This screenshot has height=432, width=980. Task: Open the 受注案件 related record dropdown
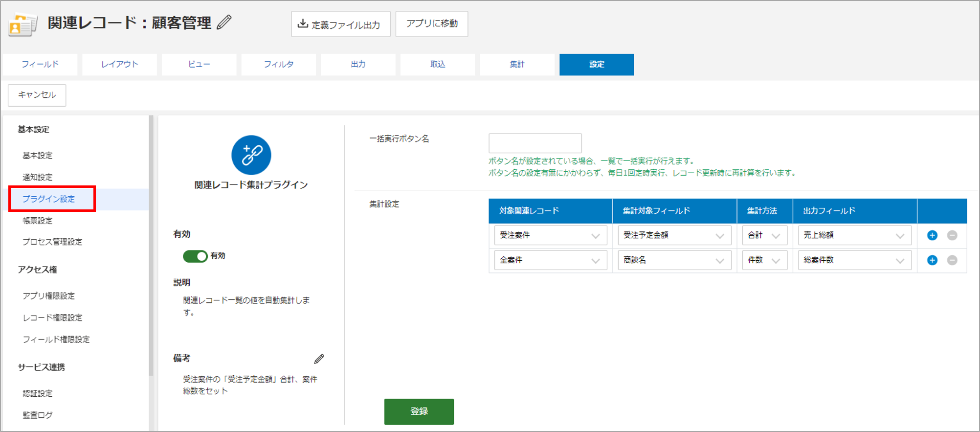click(x=551, y=235)
